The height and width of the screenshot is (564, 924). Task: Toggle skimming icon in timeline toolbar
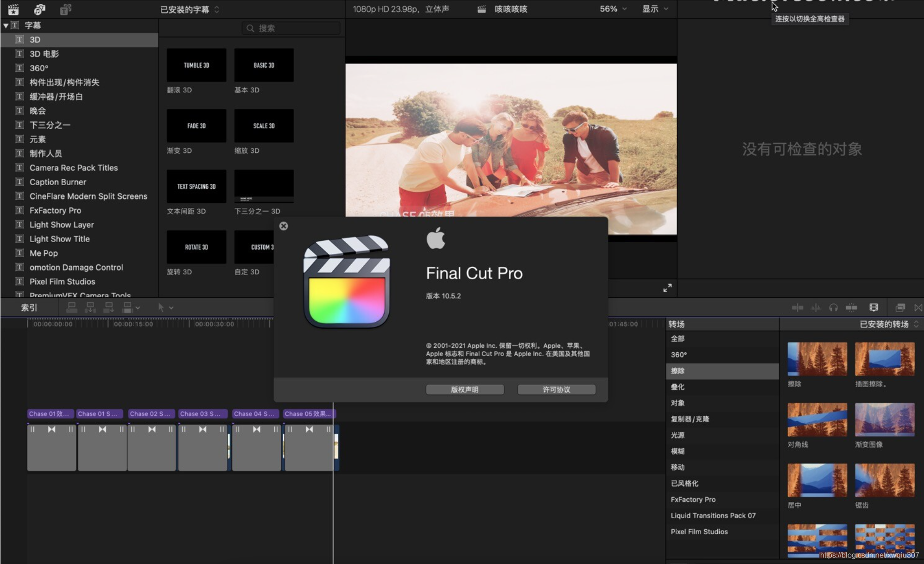pos(797,307)
